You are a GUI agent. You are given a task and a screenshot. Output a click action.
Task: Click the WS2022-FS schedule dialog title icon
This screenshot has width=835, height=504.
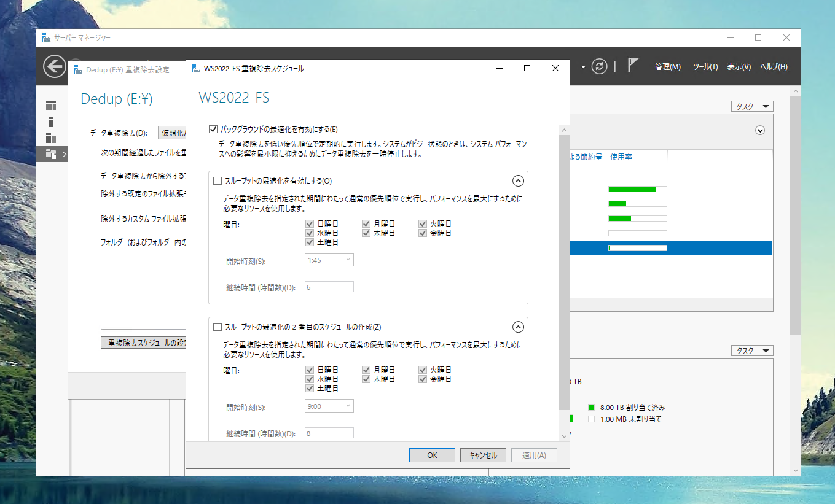[195, 68]
